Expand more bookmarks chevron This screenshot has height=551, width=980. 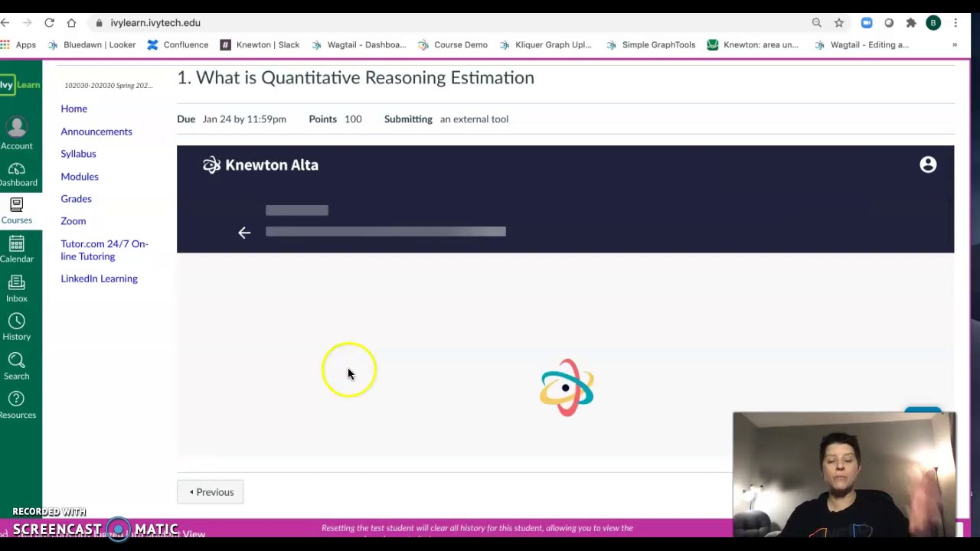tap(955, 45)
